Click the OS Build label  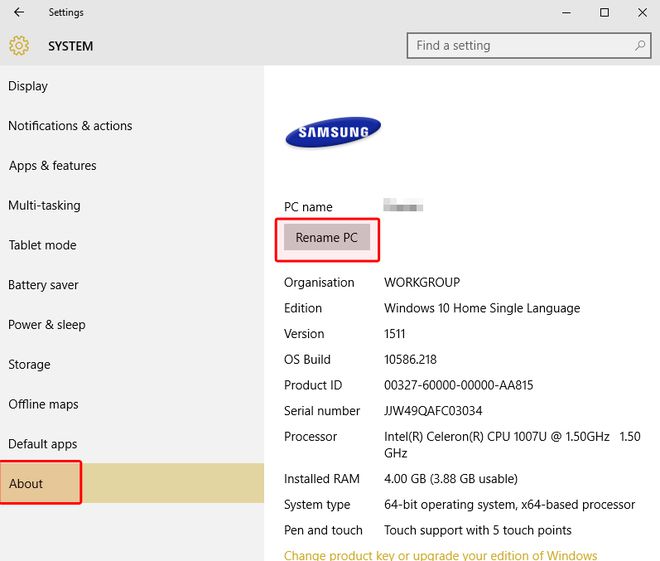pyautogui.click(x=307, y=359)
